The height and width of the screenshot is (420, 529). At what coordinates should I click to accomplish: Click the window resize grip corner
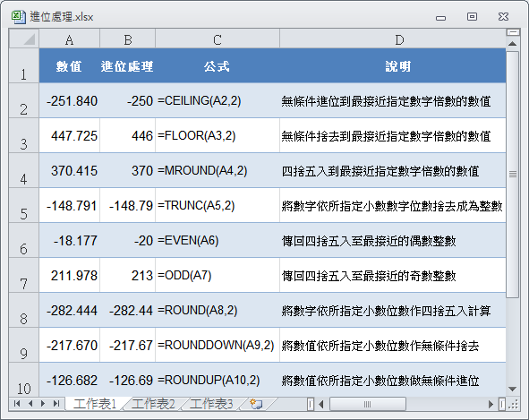point(514,404)
